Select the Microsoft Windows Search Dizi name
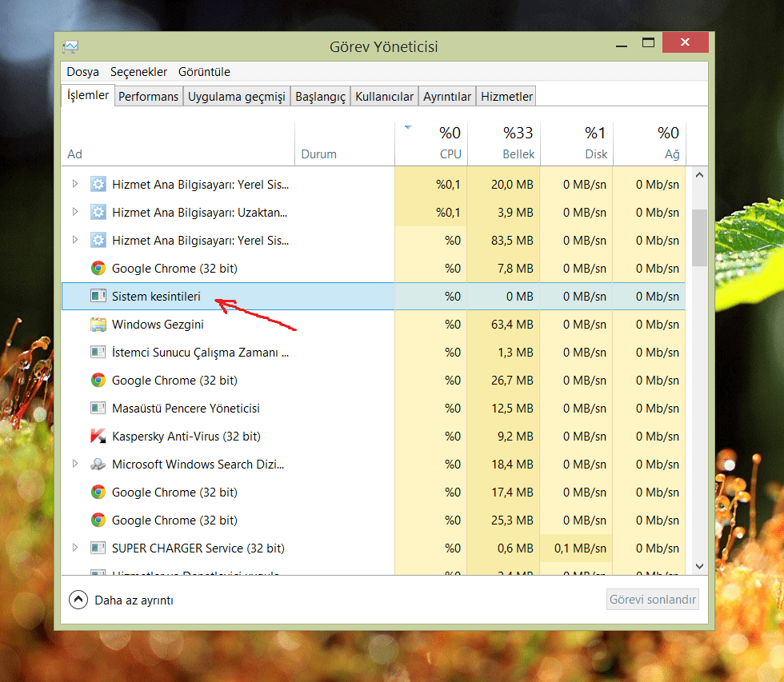The height and width of the screenshot is (682, 784). 198,465
